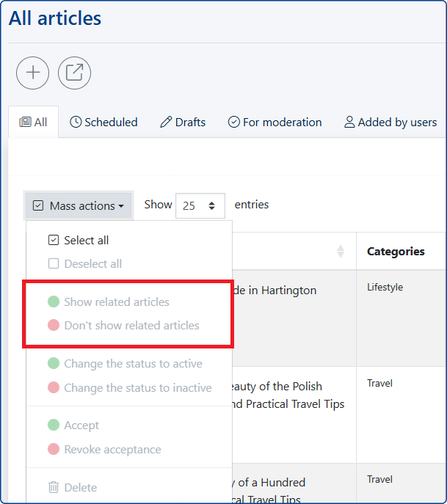Select Revoke acceptance menu entry

(112, 449)
